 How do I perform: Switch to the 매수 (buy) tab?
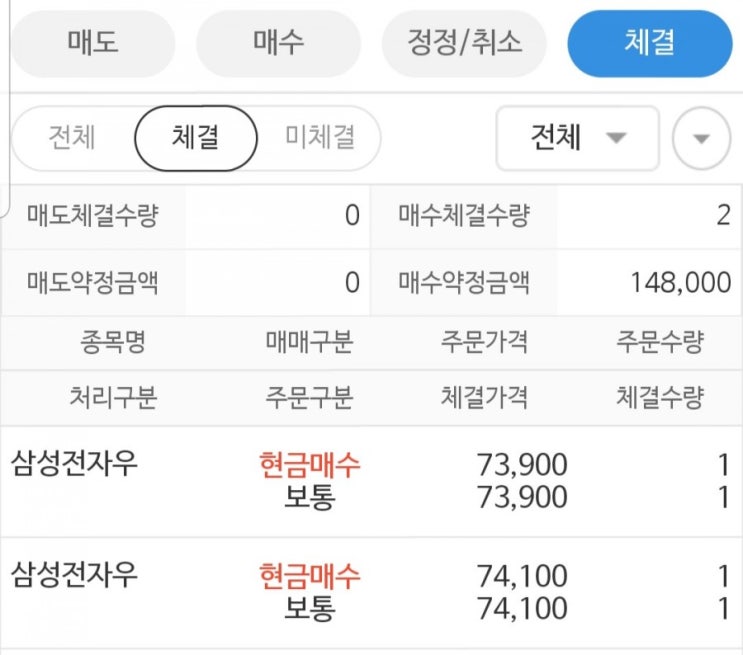(278, 43)
